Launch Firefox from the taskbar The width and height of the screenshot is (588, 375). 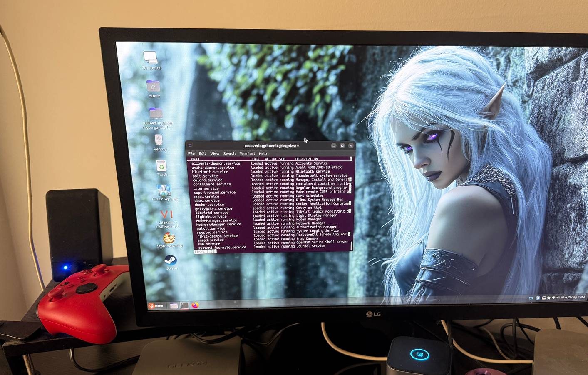tap(195, 305)
